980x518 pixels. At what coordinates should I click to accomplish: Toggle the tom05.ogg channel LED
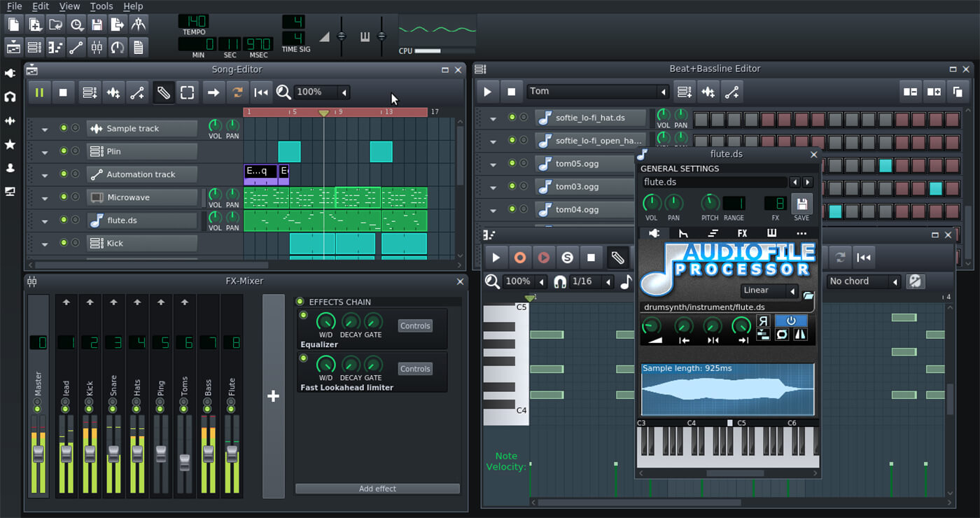[x=513, y=163]
